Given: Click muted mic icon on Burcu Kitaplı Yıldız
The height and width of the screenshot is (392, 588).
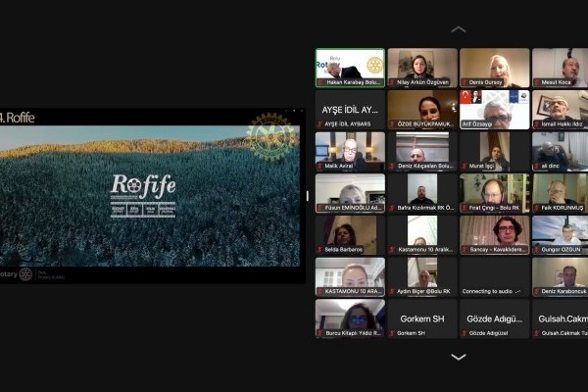Looking at the screenshot, I should coord(320,333).
